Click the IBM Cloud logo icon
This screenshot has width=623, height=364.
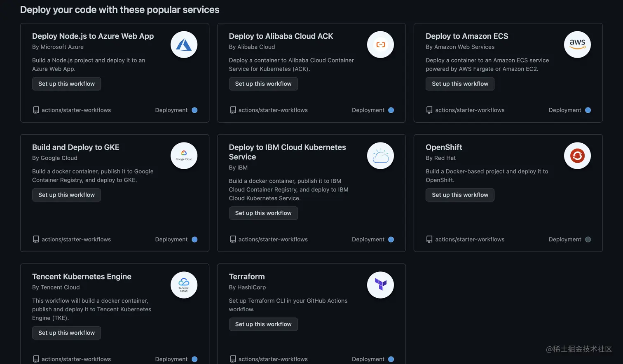pyautogui.click(x=380, y=156)
